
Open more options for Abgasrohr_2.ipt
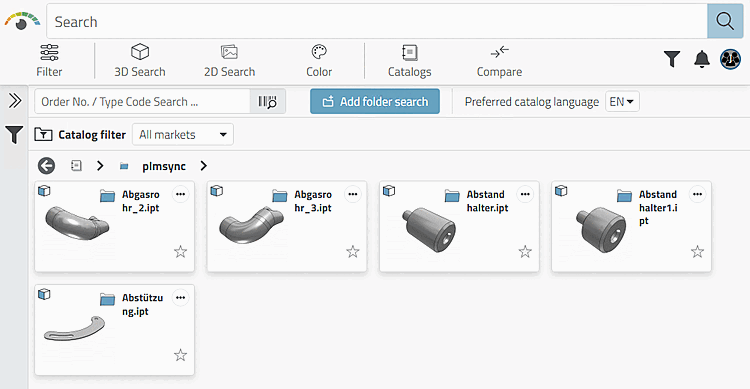click(x=180, y=194)
